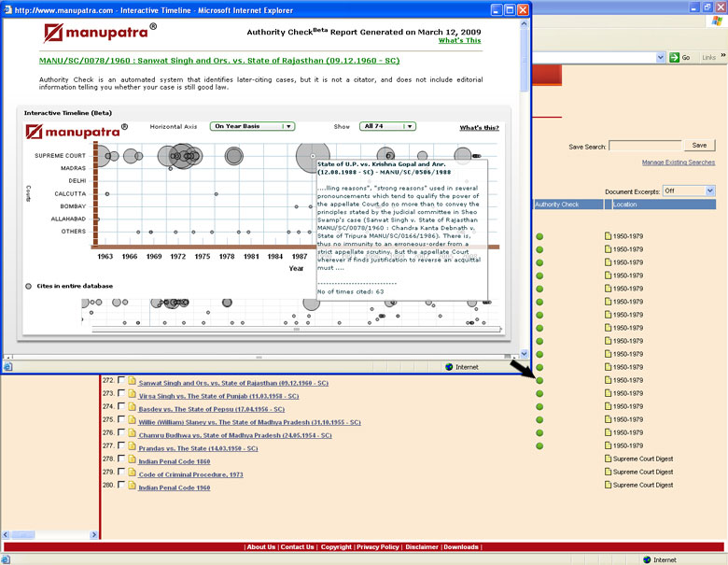This screenshot has height=565, width=728.
Task: Click the Internet zone globe in popup status bar
Action: click(449, 367)
